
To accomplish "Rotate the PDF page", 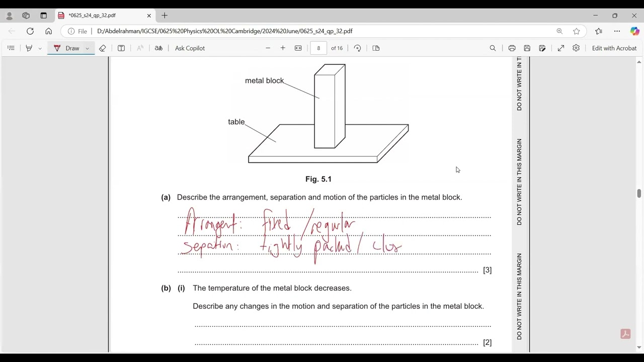I will [357, 48].
